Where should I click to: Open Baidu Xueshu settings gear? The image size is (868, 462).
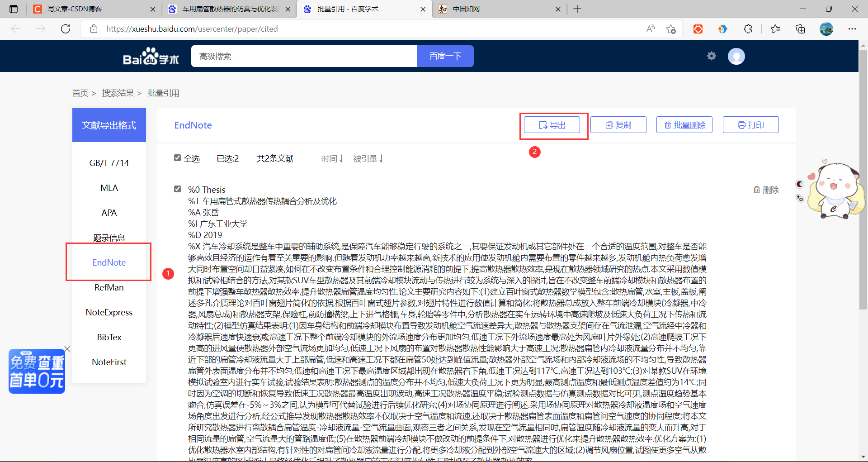point(711,56)
